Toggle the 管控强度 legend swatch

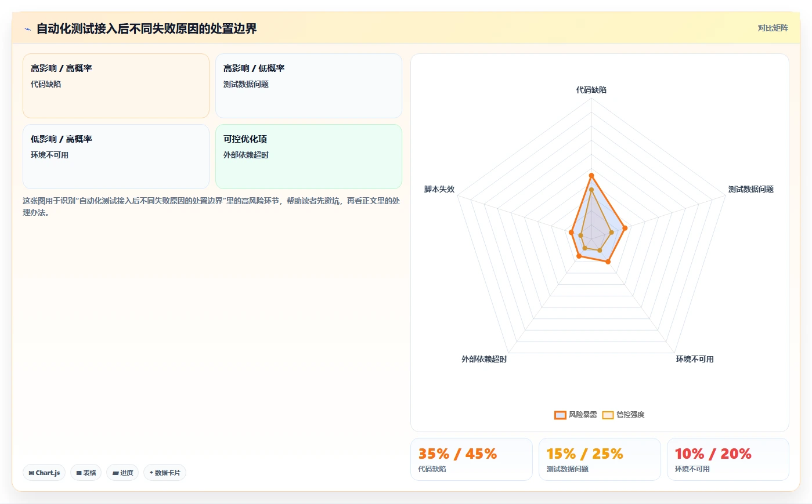point(608,415)
